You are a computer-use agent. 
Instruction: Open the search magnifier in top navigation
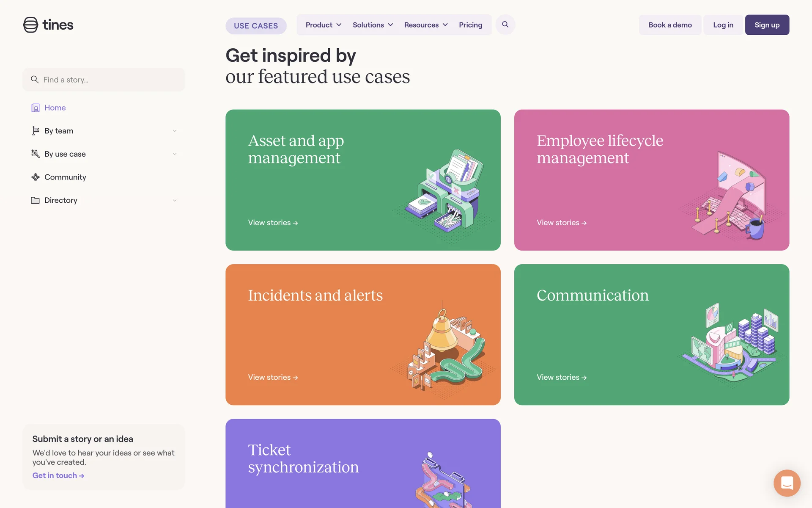505,25
